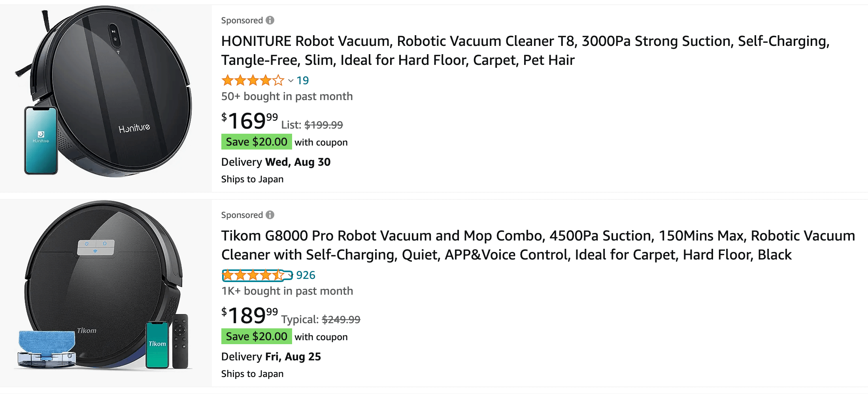
Task: View the 926 reviews for the Tikom vacuum
Action: click(x=306, y=275)
